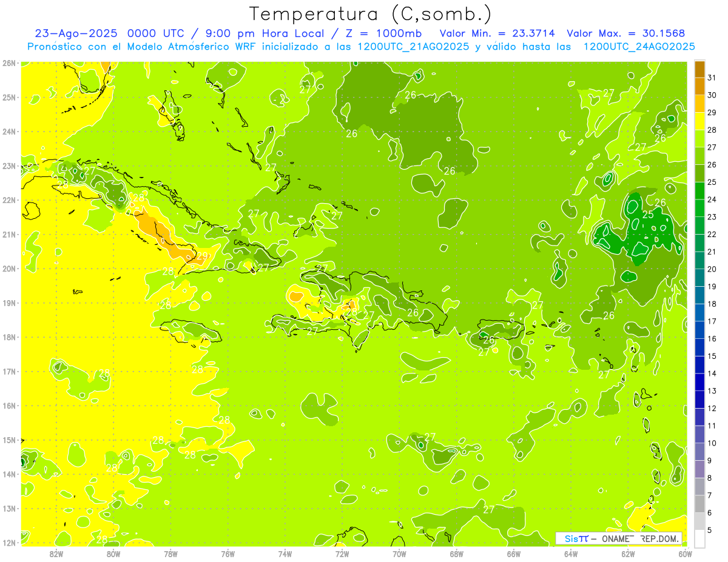Click the 18N latitude axis label
This screenshot has height=562, width=728.
pos(8,337)
